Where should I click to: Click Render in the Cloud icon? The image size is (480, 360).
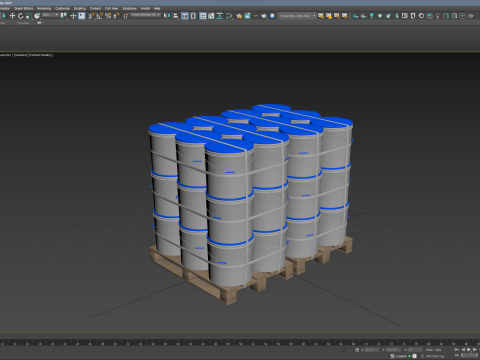click(272, 16)
